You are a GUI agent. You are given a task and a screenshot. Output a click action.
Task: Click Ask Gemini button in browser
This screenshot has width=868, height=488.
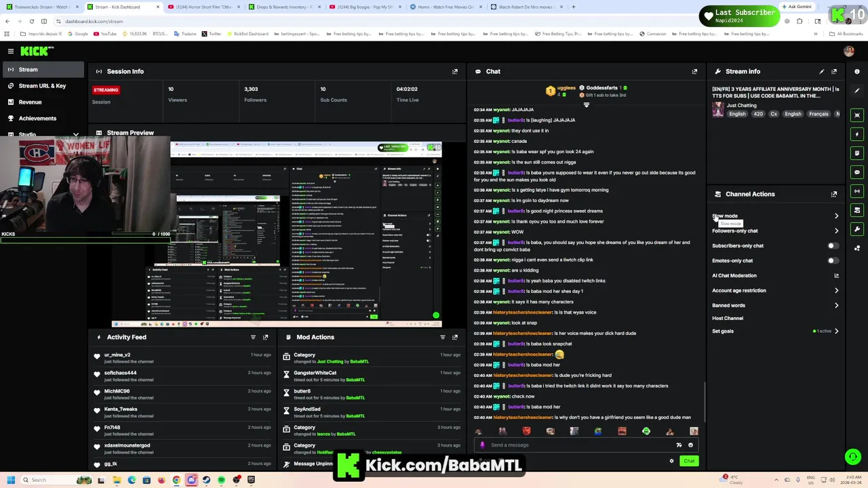796,7
